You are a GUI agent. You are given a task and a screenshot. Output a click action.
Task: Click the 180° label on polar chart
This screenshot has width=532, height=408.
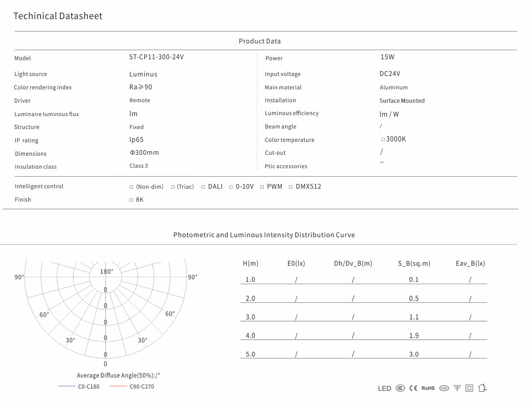pos(106,271)
